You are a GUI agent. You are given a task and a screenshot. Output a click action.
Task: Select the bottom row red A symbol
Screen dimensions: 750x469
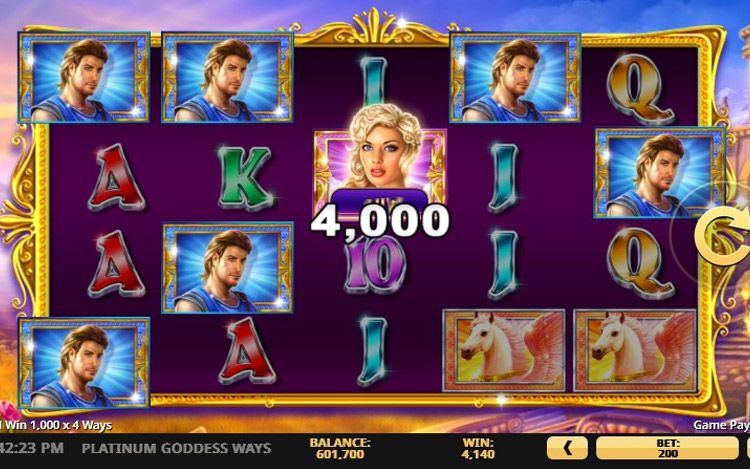tap(246, 350)
